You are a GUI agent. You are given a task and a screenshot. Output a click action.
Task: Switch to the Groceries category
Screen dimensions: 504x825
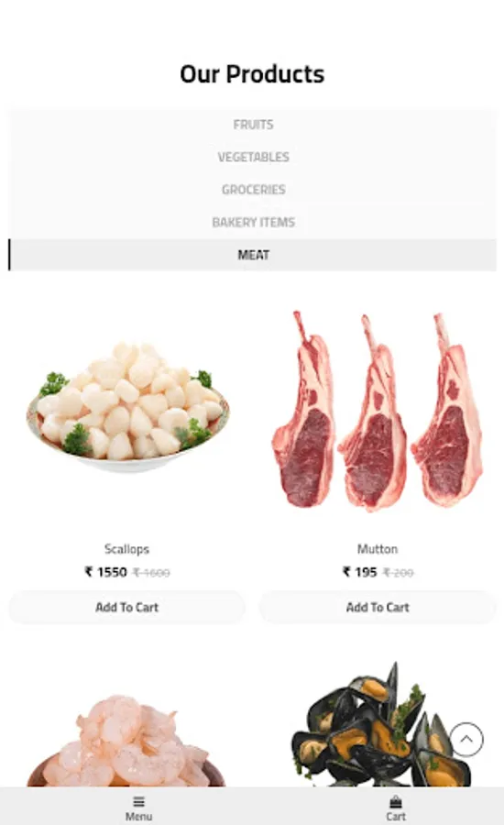(x=253, y=190)
